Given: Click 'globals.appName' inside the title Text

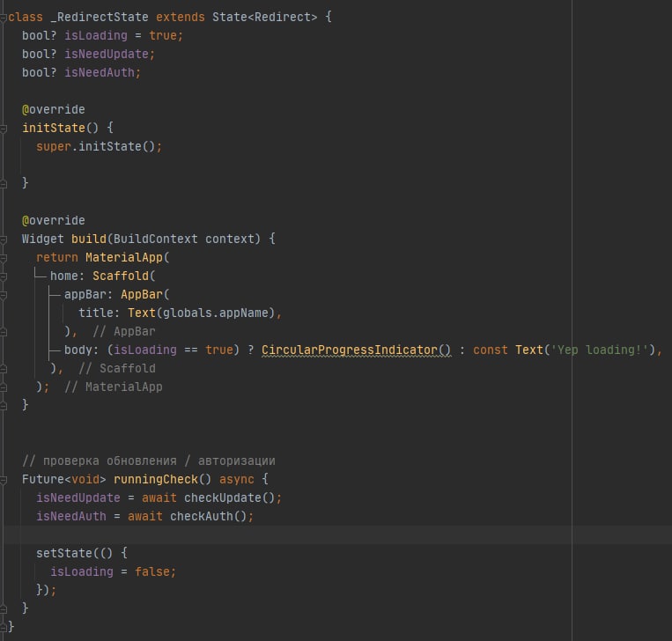Looking at the screenshot, I should (x=215, y=313).
